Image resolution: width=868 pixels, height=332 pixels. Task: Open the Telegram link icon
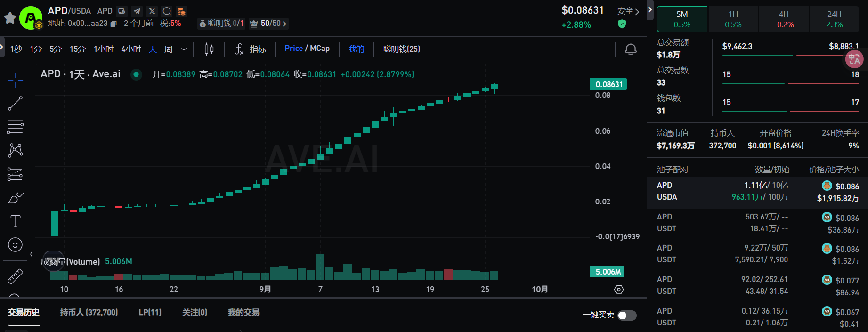137,11
